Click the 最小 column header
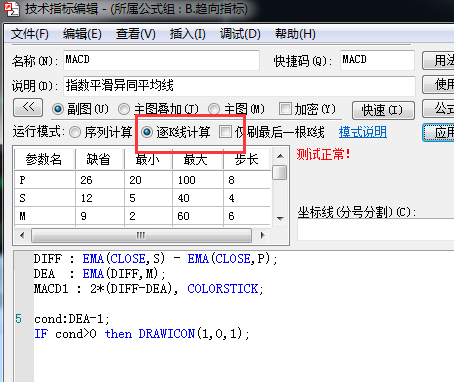Screen dimensions: 454x382 click(148, 160)
